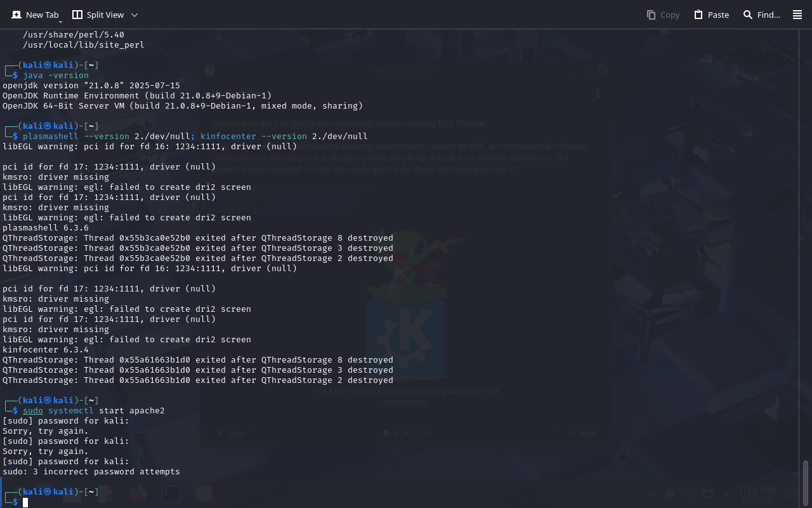Paste clipboard using the Paste button
Image resolution: width=812 pixels, height=508 pixels.
click(711, 15)
